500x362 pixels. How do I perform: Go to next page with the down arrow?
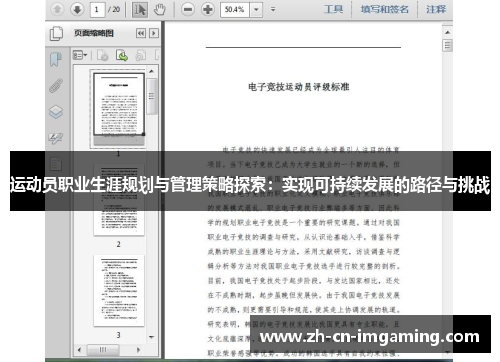coord(77,9)
